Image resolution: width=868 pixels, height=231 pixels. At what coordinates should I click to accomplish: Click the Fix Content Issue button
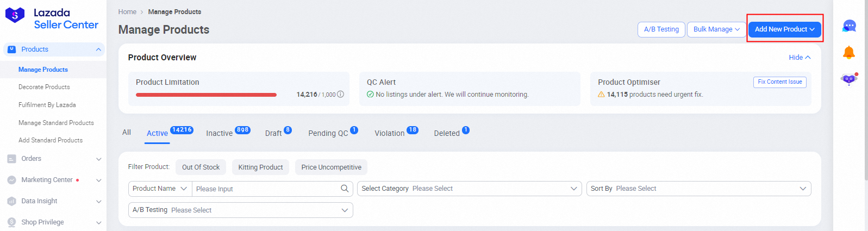click(x=779, y=82)
